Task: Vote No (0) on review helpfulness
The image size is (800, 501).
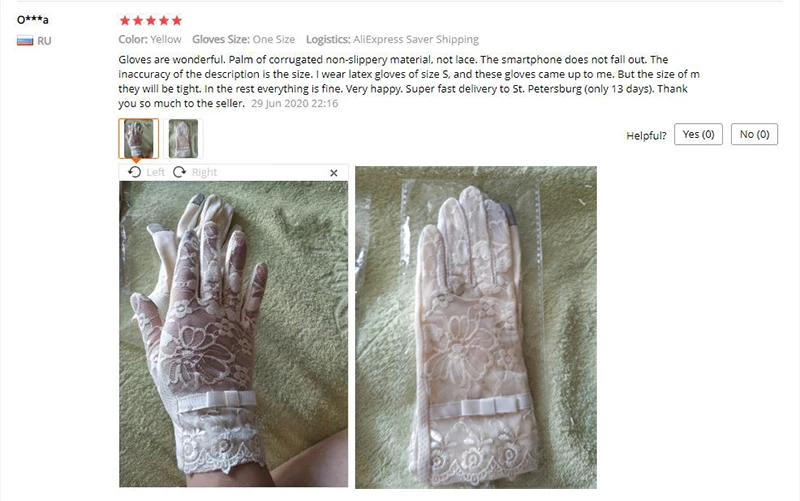Action: pyautogui.click(x=754, y=134)
